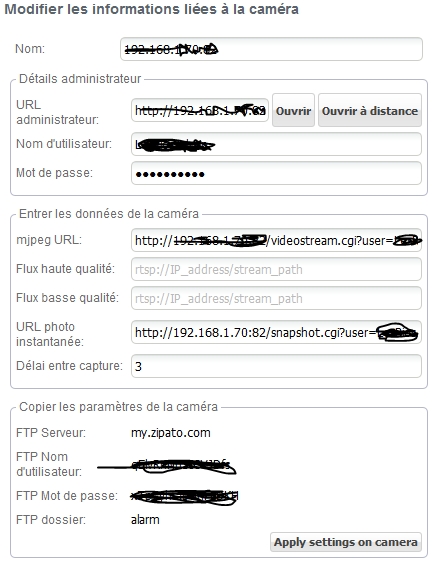Click the Copier les paramètres de la caméra heading
Screen dimensions: 432x575
tap(118, 406)
